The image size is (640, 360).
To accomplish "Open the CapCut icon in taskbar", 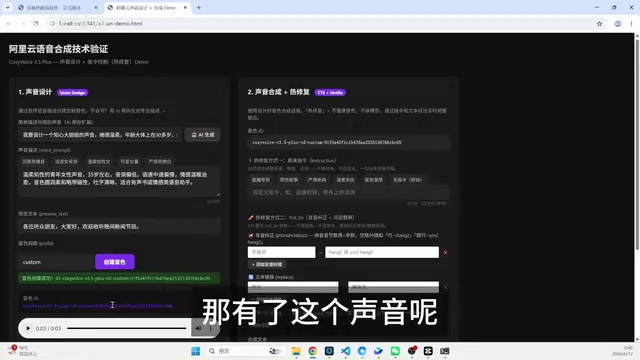I will click(428, 351).
